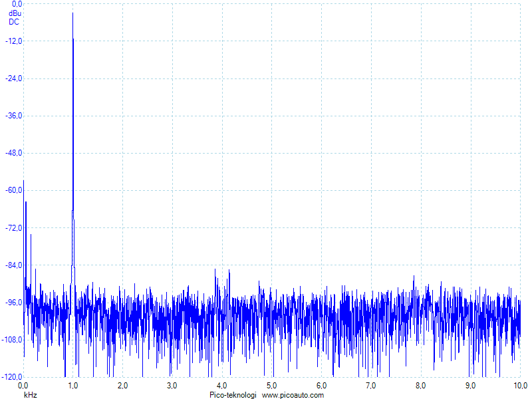Screen dimensions: 532x399
Task: Open the www.picoauto.com link
Action: click(293, 395)
